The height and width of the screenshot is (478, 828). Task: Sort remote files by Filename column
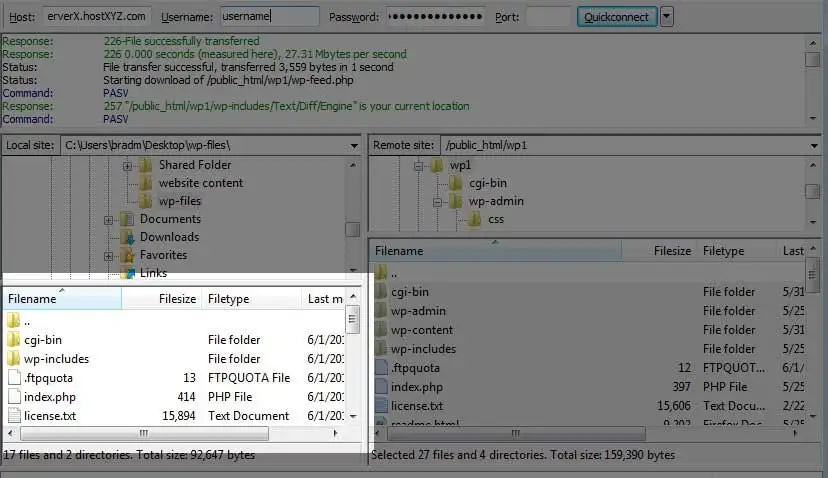point(496,251)
